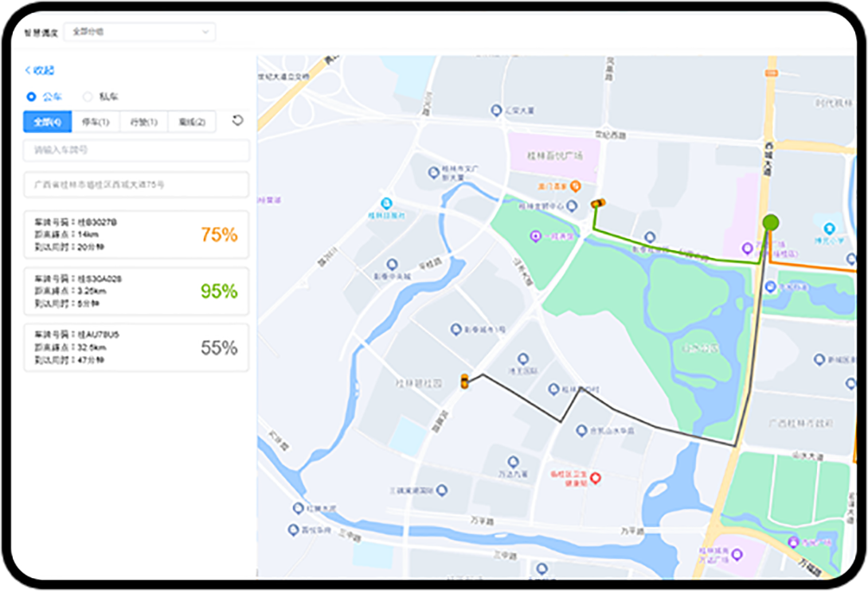
Task: Click the pin beside 三祺澜湾国际
Action: (441, 490)
